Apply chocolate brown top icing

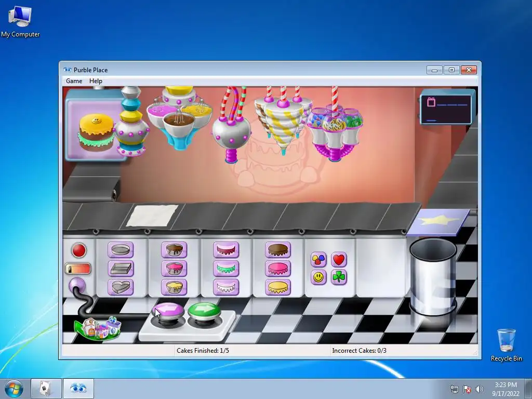point(278,250)
